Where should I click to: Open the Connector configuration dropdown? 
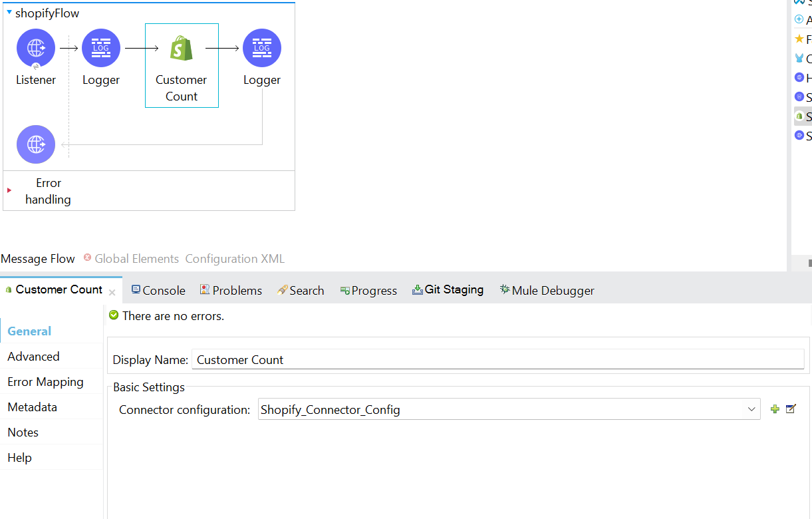tap(751, 409)
